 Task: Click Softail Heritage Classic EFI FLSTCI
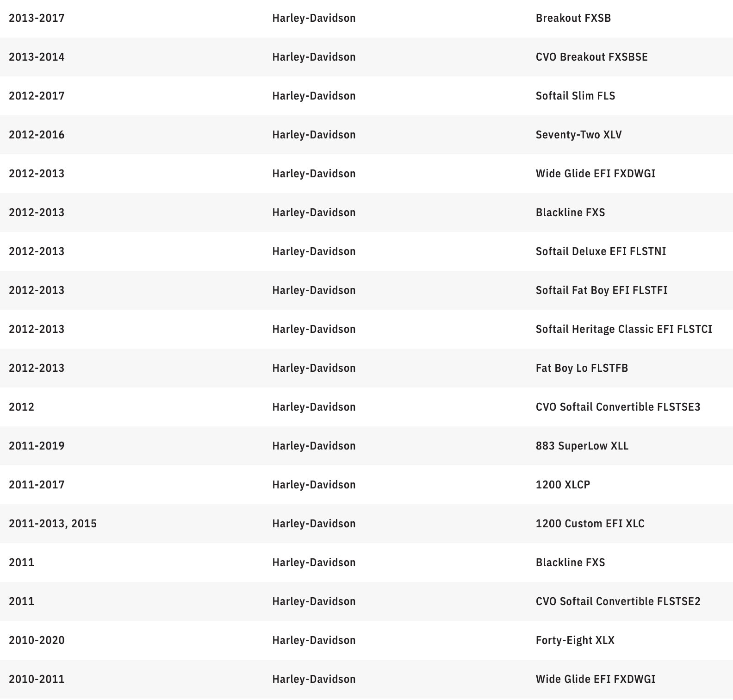point(623,329)
